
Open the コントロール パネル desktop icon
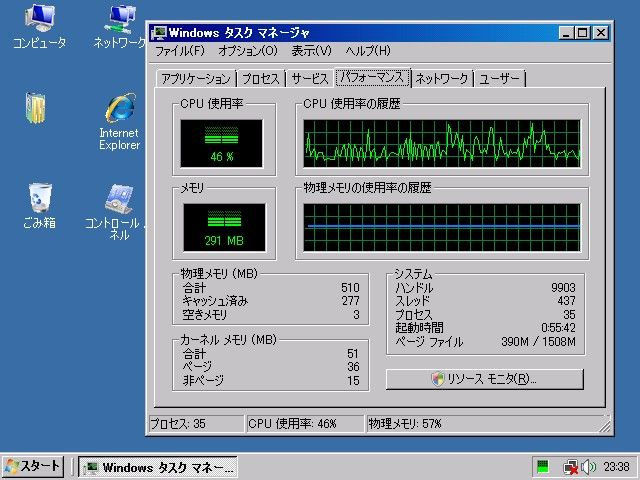119,198
